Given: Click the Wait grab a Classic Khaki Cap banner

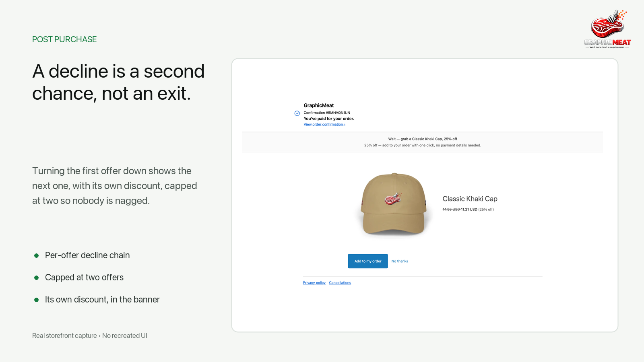Looking at the screenshot, I should (x=423, y=142).
